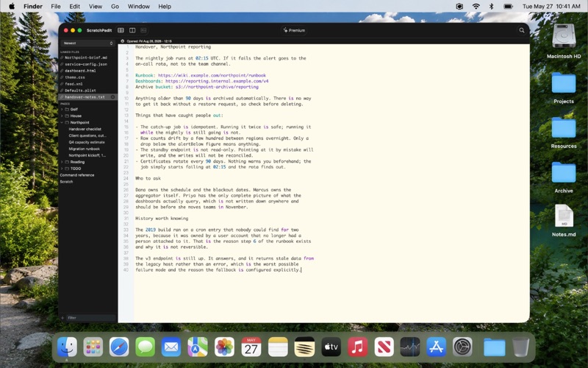Expand the TODO folder chevron
Image resolution: width=588 pixels, height=368 pixels.
coord(62,169)
